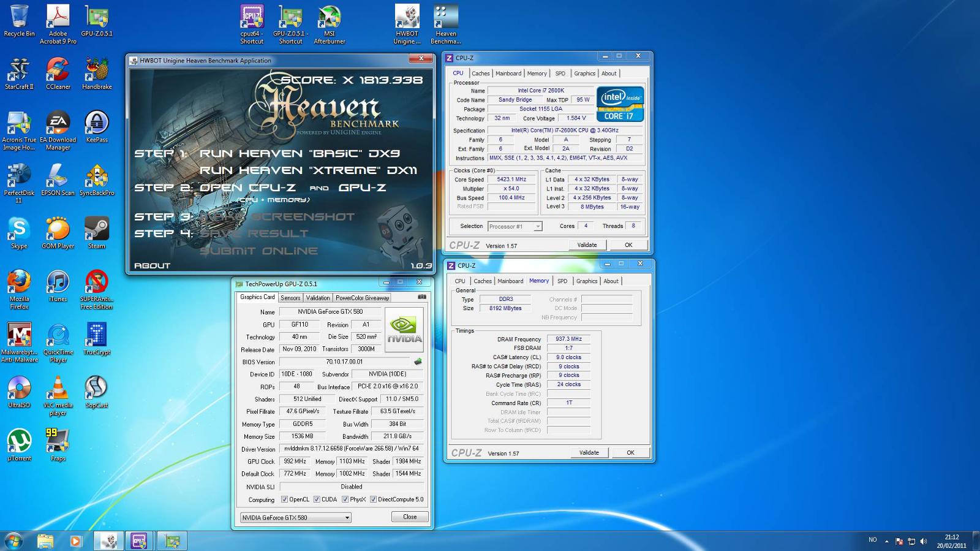Open the SopCast desktop shortcut
The image size is (980, 551).
click(x=97, y=392)
